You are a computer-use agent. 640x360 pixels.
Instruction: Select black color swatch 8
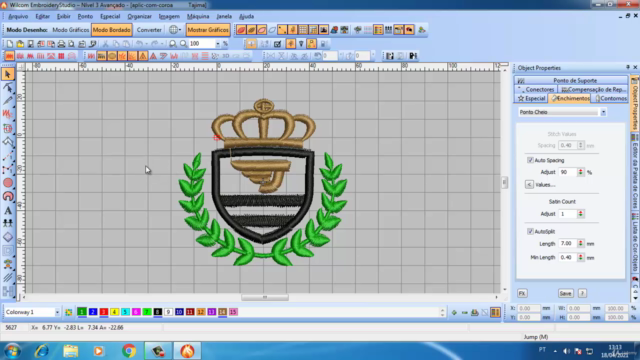(158, 312)
